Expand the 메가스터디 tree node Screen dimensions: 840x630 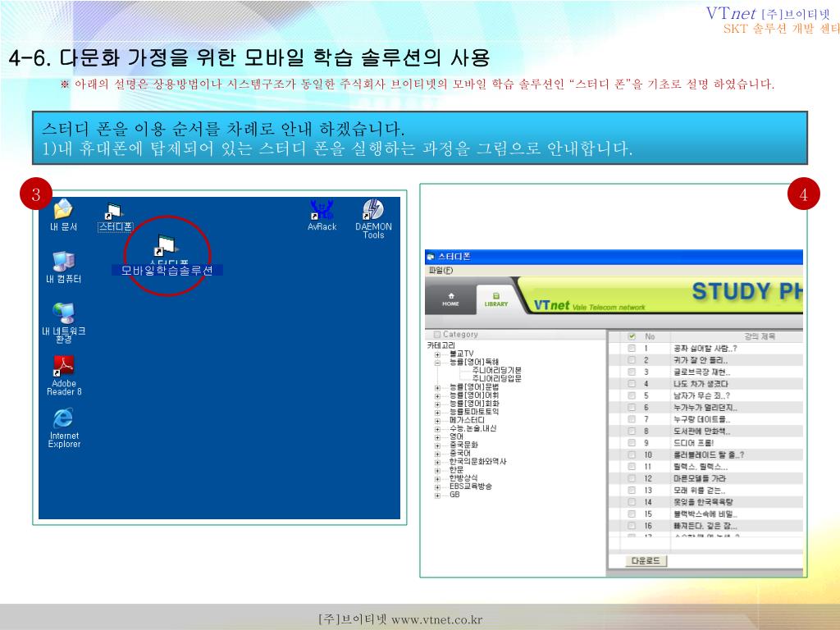point(438,421)
